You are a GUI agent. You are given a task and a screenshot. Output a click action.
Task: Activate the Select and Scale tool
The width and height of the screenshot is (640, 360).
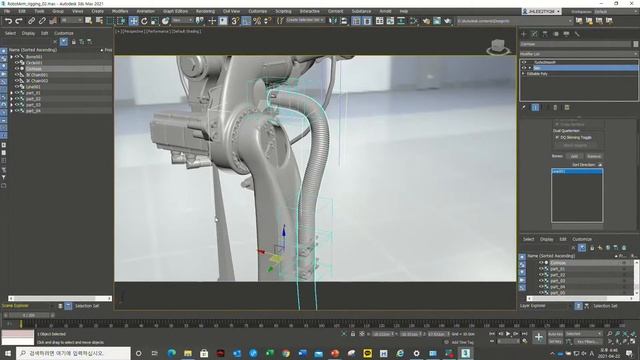pos(155,21)
